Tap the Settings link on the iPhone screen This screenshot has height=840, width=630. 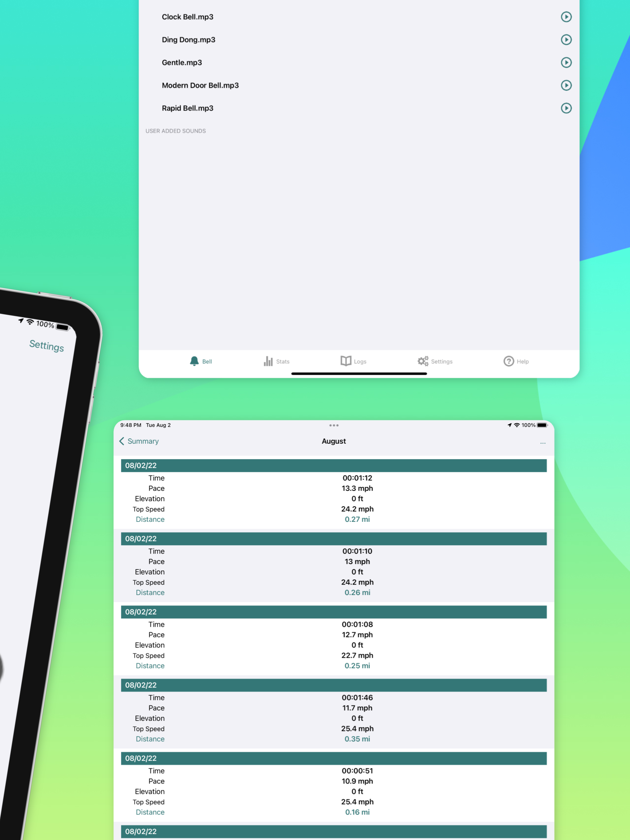[x=47, y=346]
